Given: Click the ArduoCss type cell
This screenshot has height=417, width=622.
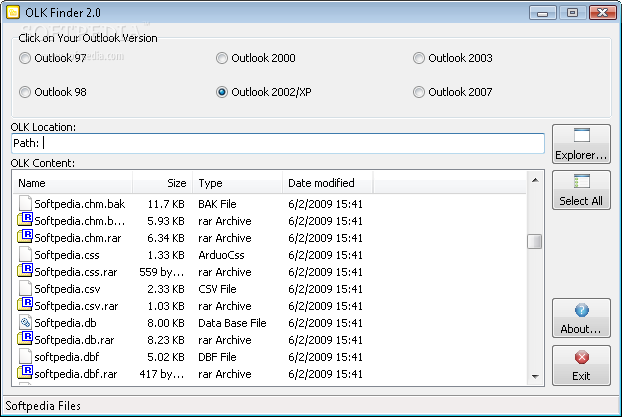Looking at the screenshot, I should (221, 255).
